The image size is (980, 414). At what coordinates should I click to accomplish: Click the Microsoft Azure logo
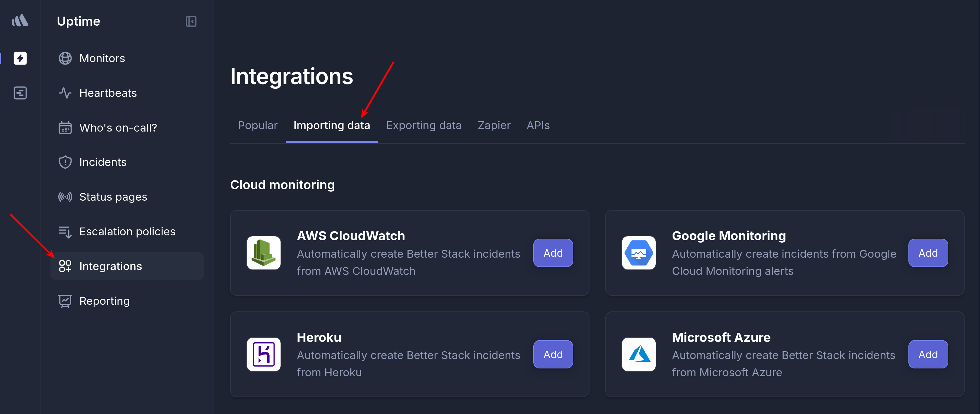coord(639,354)
